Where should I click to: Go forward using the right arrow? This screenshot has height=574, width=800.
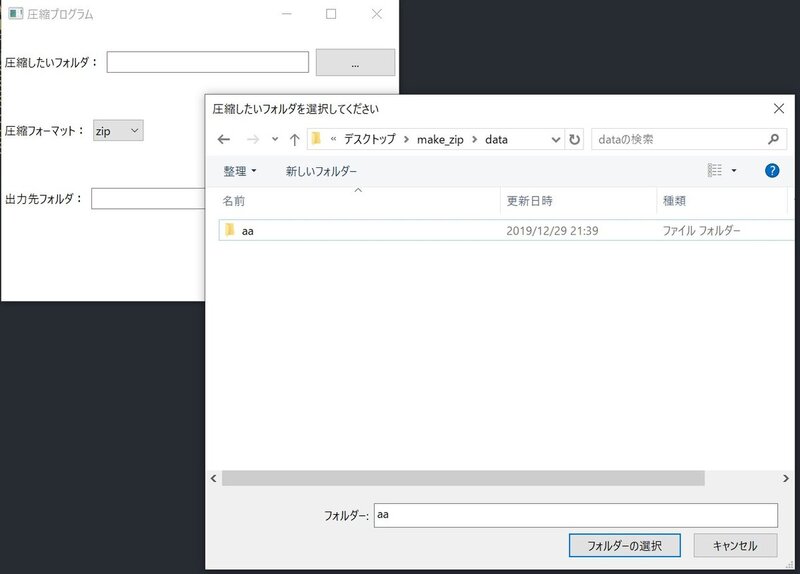pos(253,139)
